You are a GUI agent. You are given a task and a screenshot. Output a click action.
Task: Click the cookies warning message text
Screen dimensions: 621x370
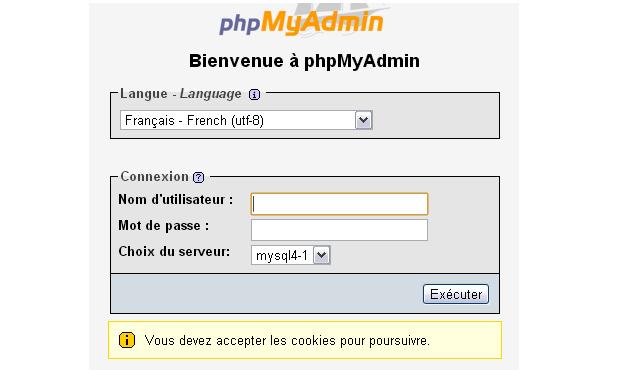click(287, 341)
